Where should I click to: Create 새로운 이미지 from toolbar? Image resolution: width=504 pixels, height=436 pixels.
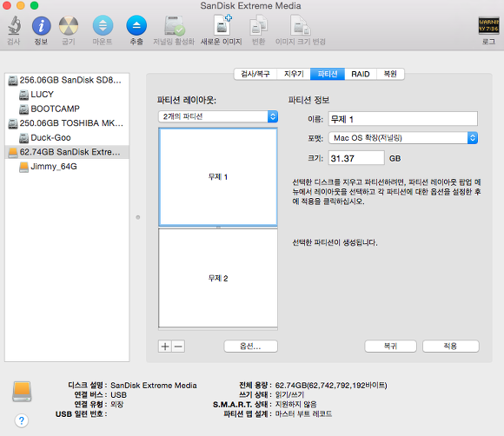pyautogui.click(x=222, y=25)
